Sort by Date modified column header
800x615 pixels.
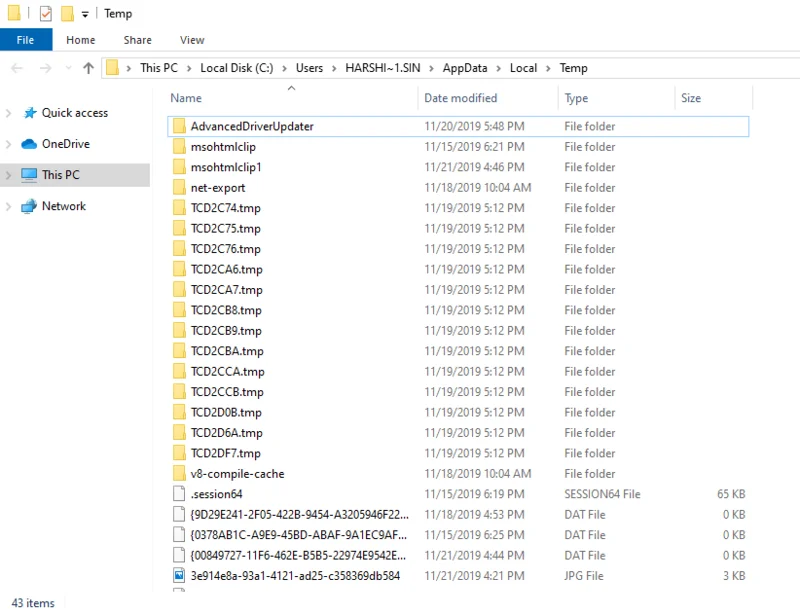pos(460,98)
